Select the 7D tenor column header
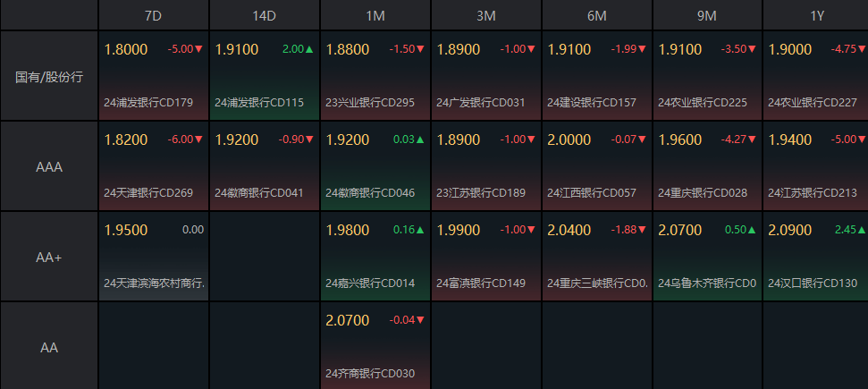Image resolution: width=868 pixels, height=389 pixels. (154, 16)
